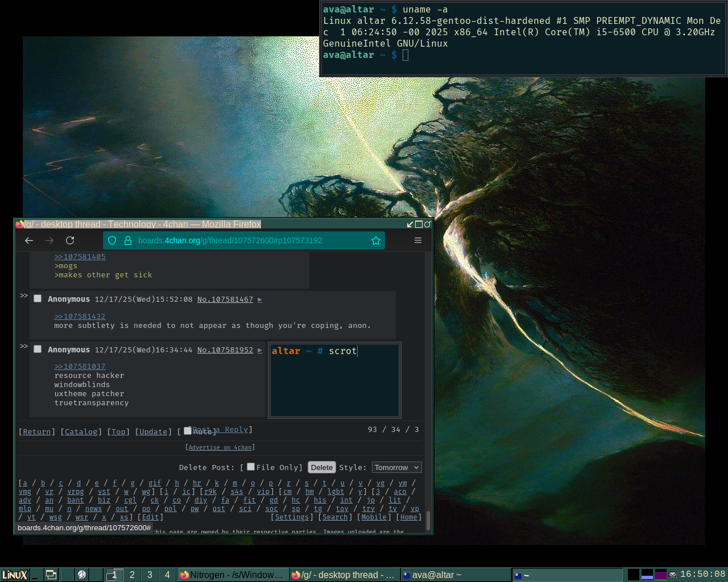Switch to workspace 2 on taskbar
This screenshot has height=582, width=728.
132,575
